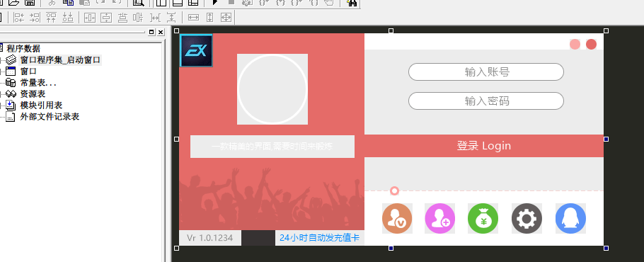The width and height of the screenshot is (644, 262).
Task: Click the run play triangle toolbar icon
Action: [x=215, y=2]
